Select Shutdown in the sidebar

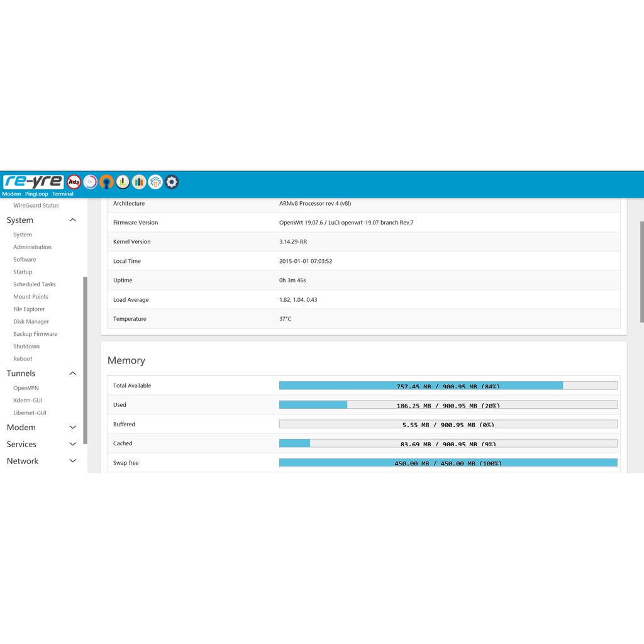click(26, 347)
